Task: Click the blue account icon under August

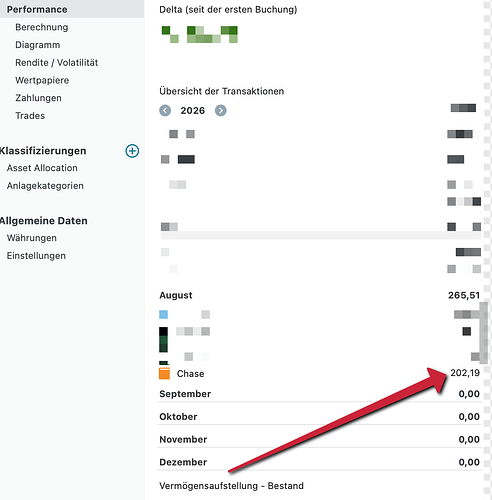Action: pyautogui.click(x=163, y=314)
